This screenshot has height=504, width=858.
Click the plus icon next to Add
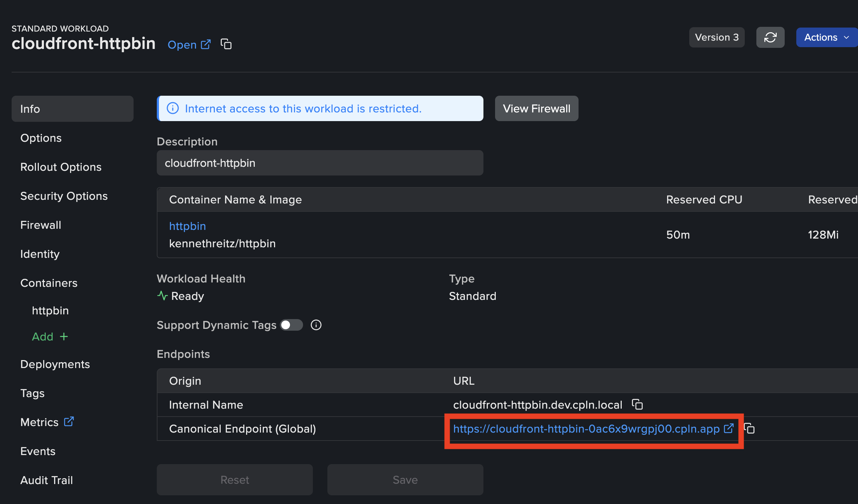(64, 337)
